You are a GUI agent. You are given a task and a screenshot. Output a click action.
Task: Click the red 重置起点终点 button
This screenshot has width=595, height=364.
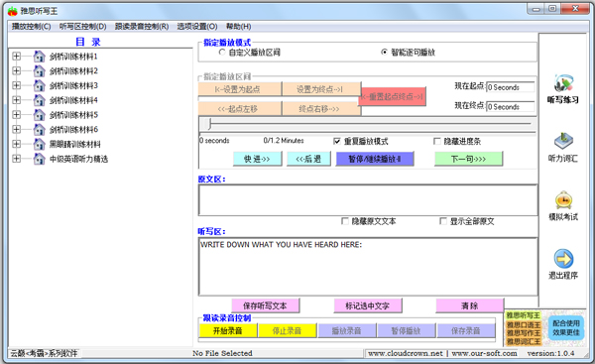pyautogui.click(x=393, y=96)
